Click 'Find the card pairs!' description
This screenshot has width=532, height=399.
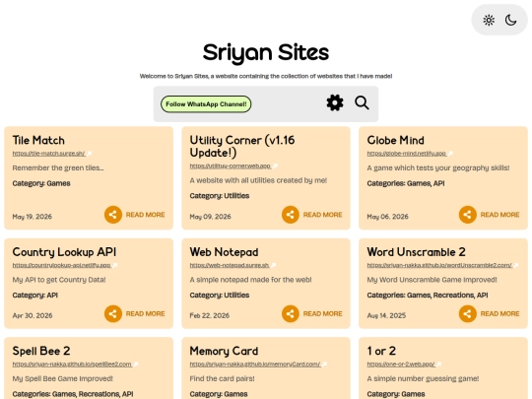tap(222, 378)
